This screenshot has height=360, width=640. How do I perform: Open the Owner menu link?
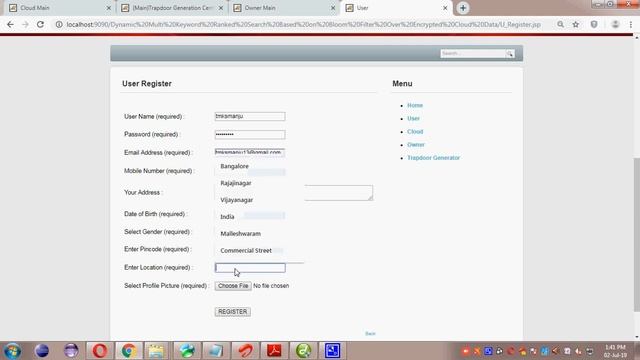pyautogui.click(x=416, y=144)
